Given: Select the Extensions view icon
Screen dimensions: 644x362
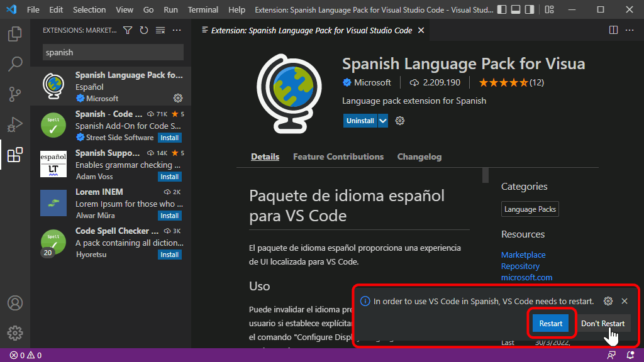Looking at the screenshot, I should (15, 155).
